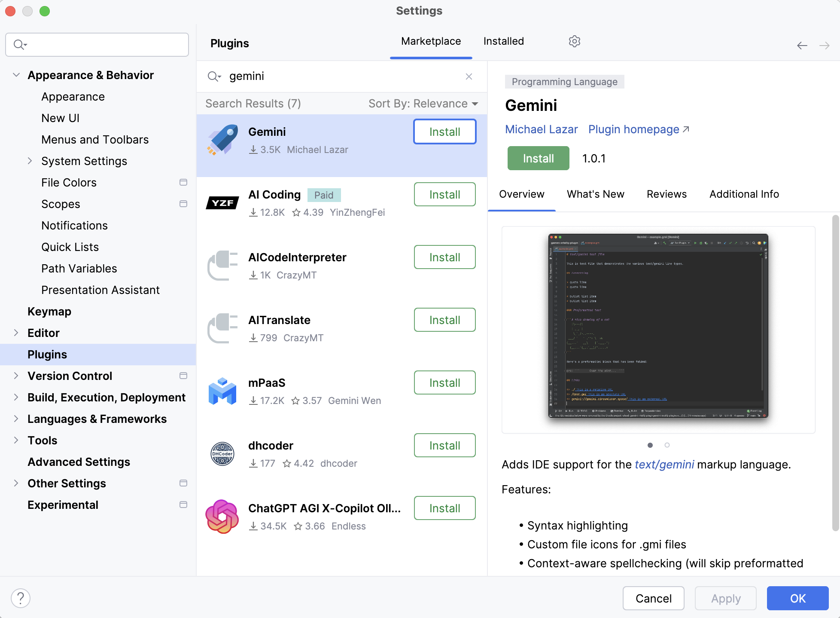Click the ChatGPT AGI X-Copilot plugin icon

[x=222, y=517]
